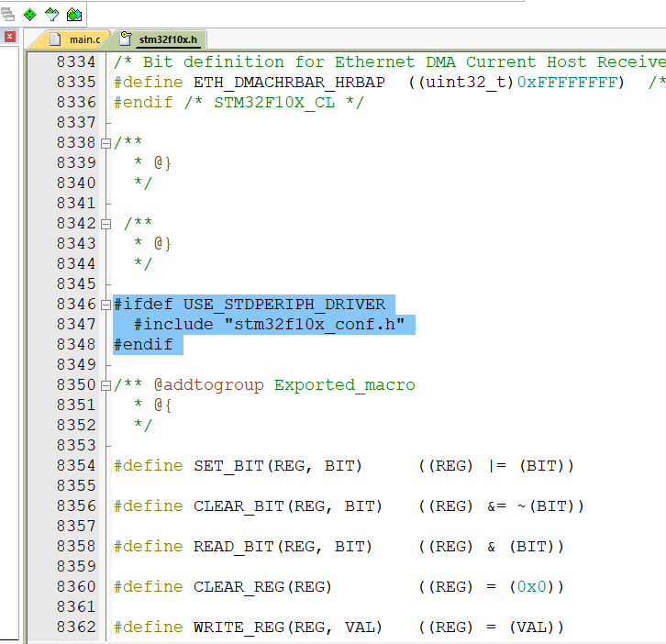Click USE_STDPERIPH_DRIVER in the #ifdef line

point(284,305)
